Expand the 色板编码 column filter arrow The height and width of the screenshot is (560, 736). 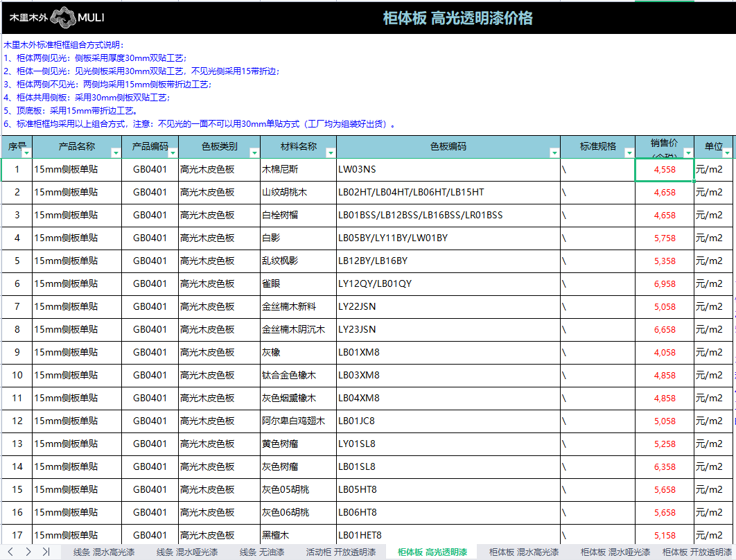pos(554,152)
